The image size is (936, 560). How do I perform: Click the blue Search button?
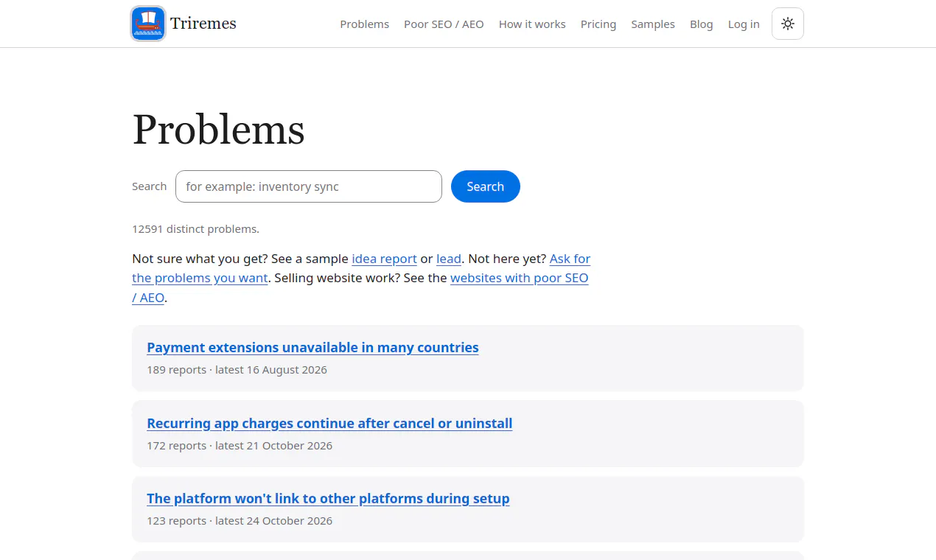(x=486, y=186)
